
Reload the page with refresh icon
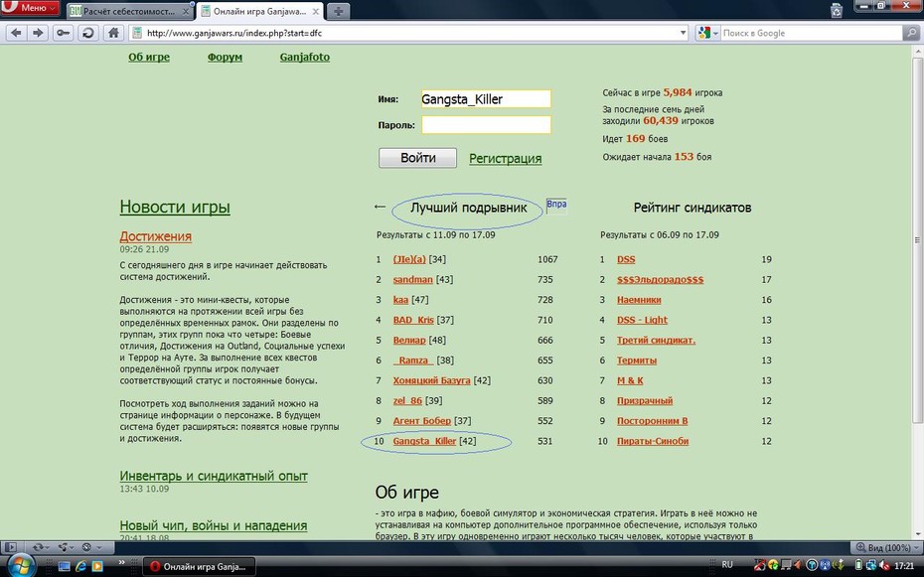point(87,33)
